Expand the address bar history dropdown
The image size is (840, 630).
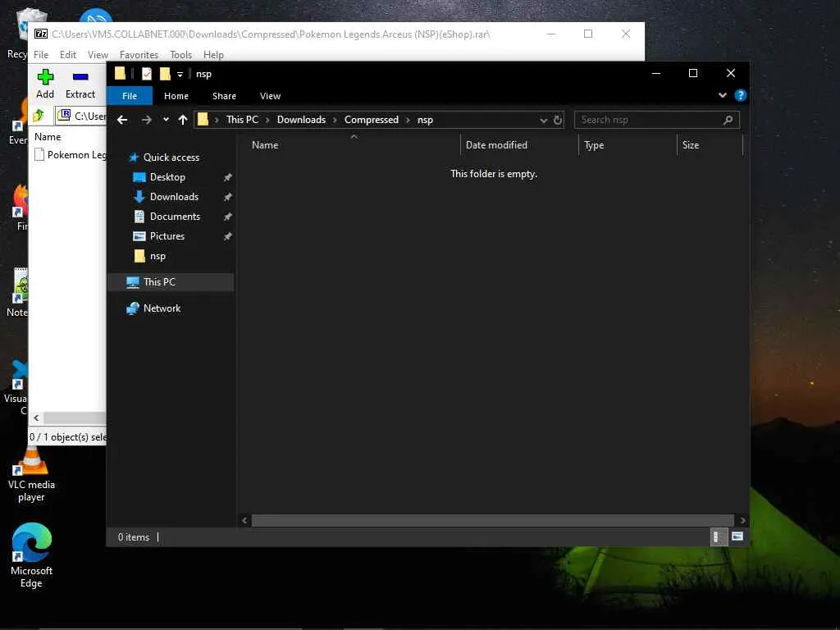543,120
